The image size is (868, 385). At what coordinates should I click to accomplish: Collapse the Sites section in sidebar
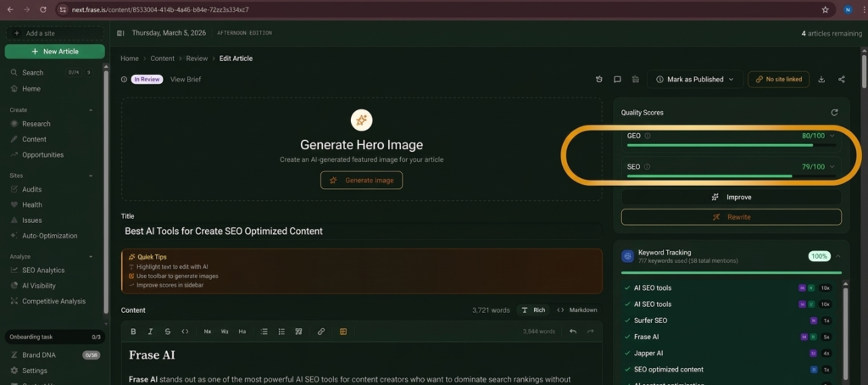[91, 176]
